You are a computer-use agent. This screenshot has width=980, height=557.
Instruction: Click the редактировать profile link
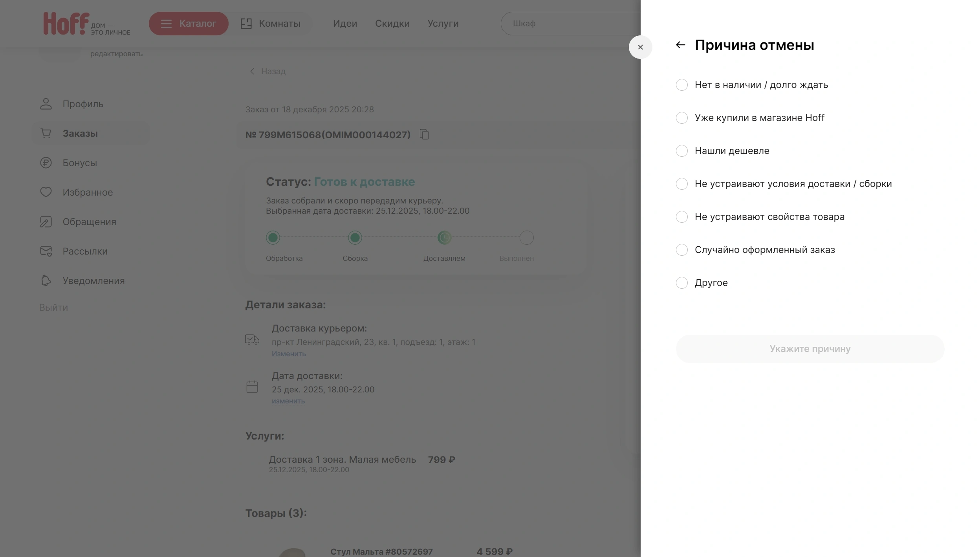point(116,54)
